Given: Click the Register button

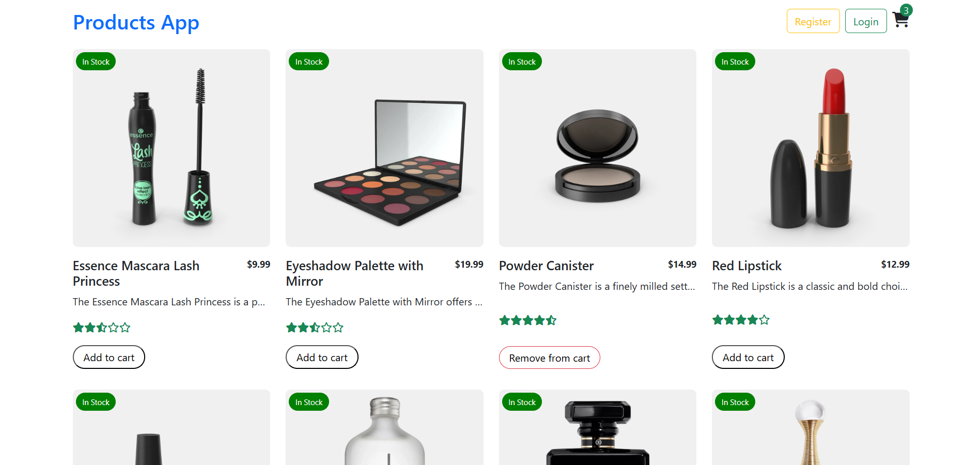Looking at the screenshot, I should [x=813, y=21].
